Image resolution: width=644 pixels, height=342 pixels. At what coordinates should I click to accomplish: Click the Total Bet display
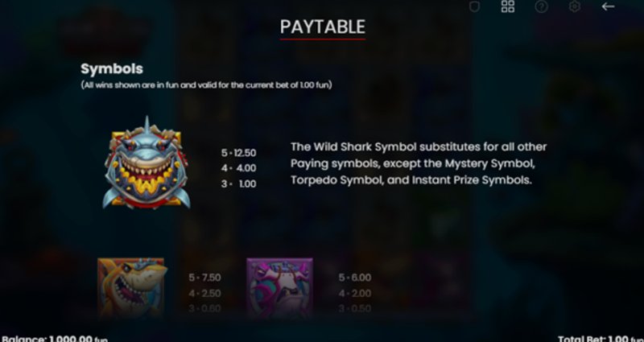point(600,339)
